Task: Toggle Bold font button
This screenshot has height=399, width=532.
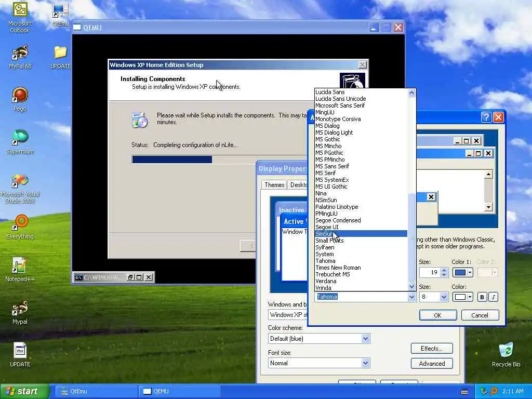Action: [482, 297]
